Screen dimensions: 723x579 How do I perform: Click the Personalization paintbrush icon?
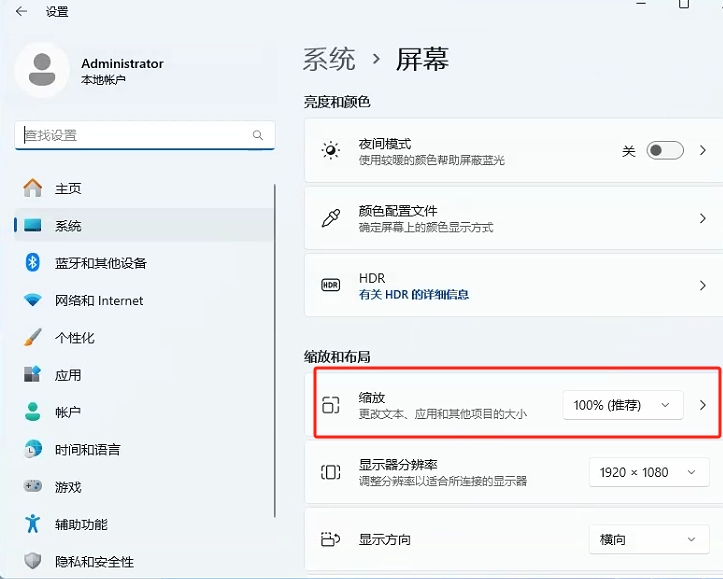[32, 337]
